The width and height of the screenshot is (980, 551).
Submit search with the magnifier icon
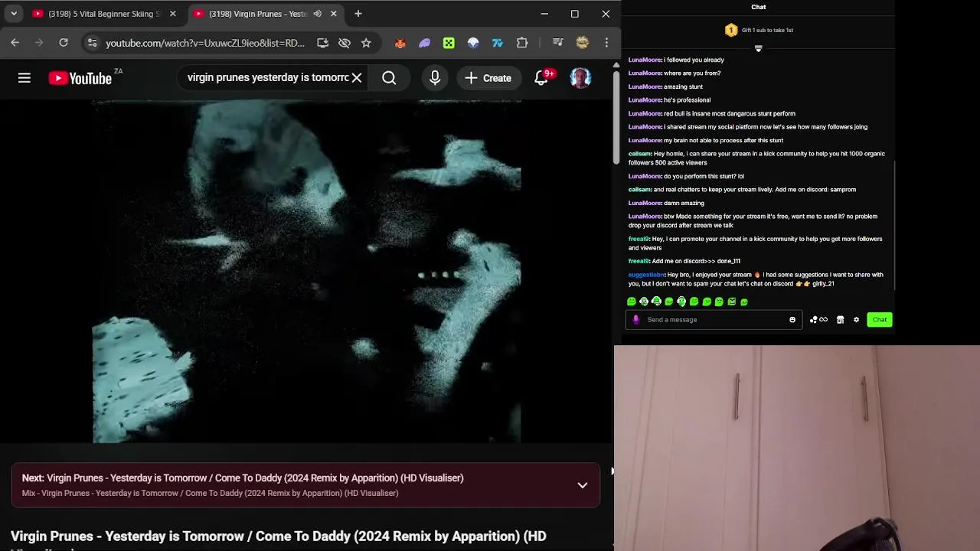pyautogui.click(x=389, y=77)
